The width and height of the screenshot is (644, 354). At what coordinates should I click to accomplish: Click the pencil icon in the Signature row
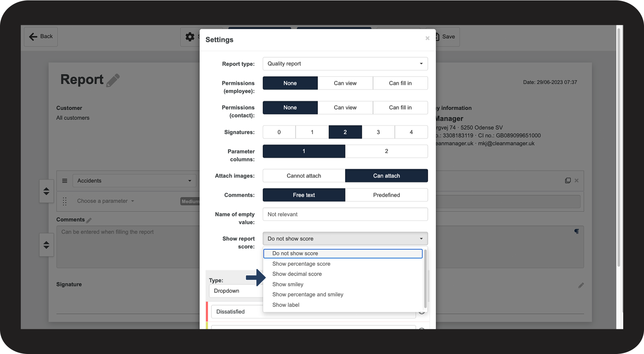tap(581, 285)
